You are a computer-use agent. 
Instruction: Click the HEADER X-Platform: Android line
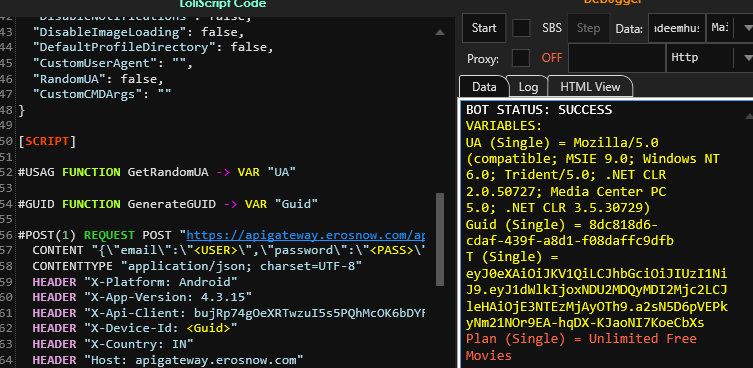[x=135, y=282]
